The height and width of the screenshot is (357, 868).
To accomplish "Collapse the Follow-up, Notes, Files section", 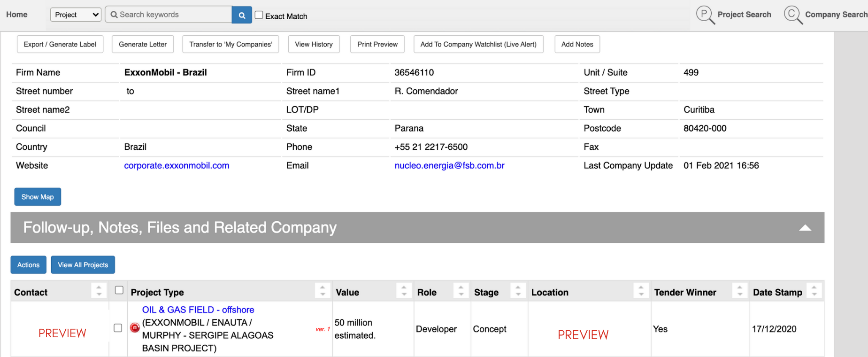I will point(805,228).
